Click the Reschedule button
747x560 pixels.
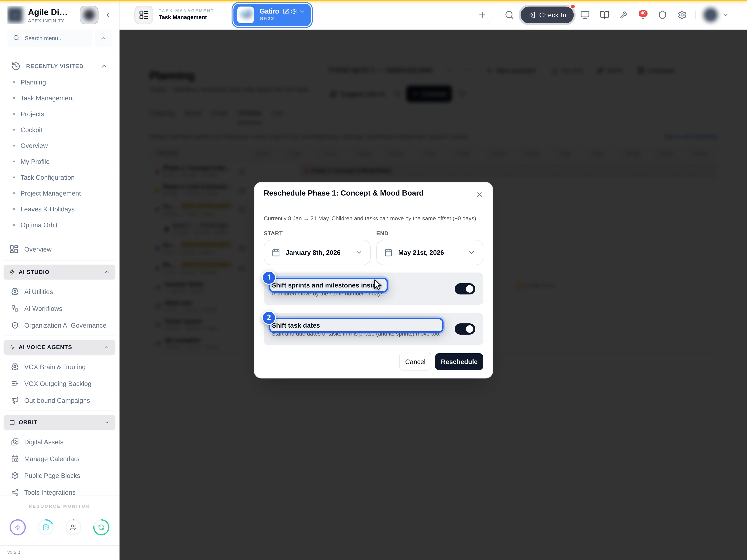tap(459, 362)
